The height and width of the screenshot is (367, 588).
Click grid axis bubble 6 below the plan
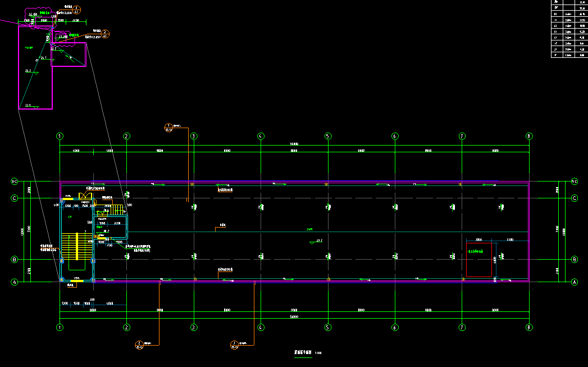pos(395,327)
